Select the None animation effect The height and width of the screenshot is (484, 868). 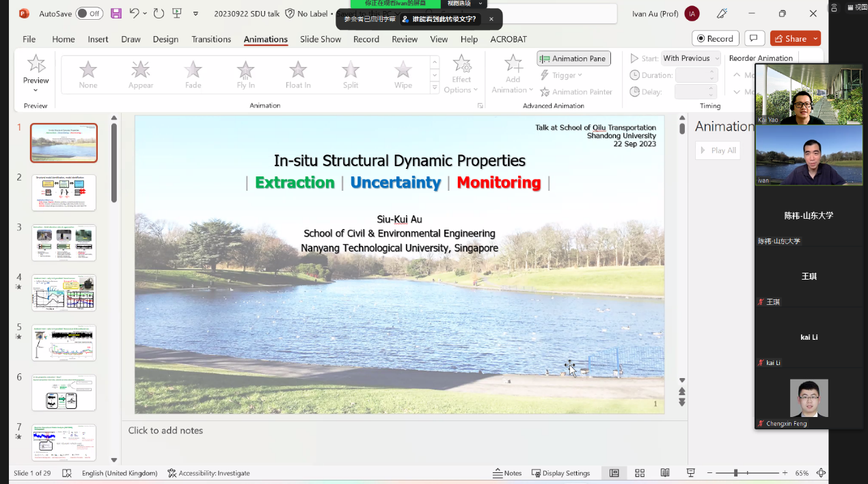88,75
